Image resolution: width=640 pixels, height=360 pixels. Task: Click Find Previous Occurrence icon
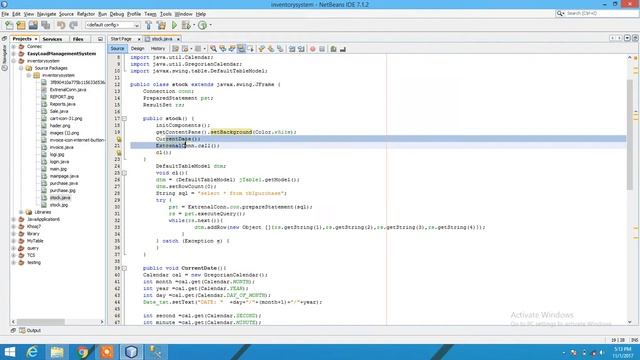coord(222,49)
